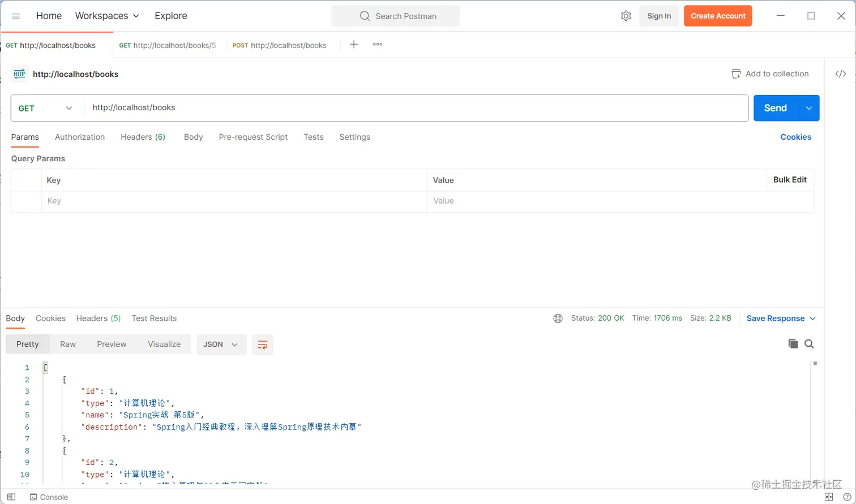Viewport: 856px width, 504px height.
Task: Open the request Body tab
Action: [x=193, y=137]
